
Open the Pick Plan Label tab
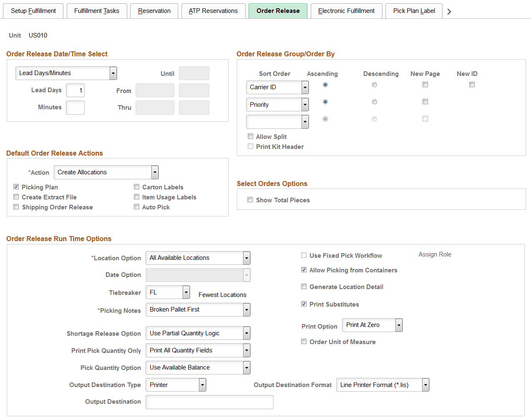[414, 11]
